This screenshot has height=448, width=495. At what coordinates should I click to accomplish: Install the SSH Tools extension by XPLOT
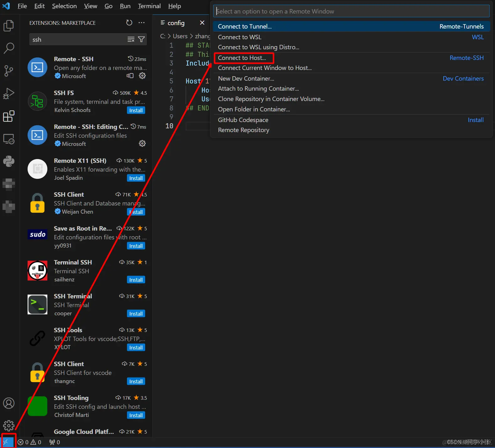coord(136,348)
